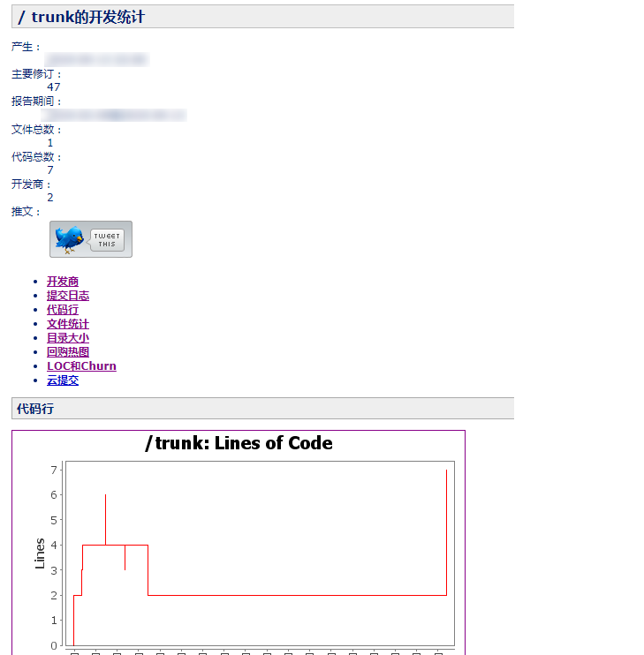This screenshot has width=644, height=655.
Task: View the 文件统计 page
Action: pyautogui.click(x=68, y=324)
